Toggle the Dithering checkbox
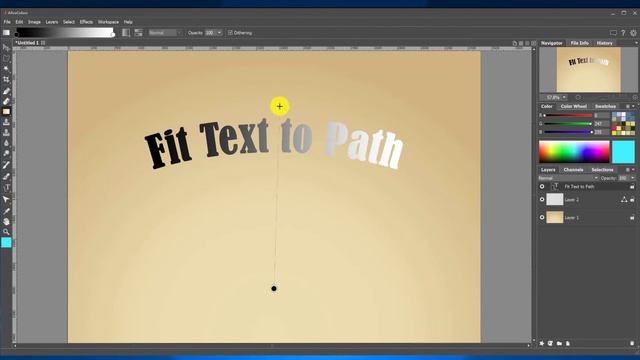 click(x=230, y=33)
